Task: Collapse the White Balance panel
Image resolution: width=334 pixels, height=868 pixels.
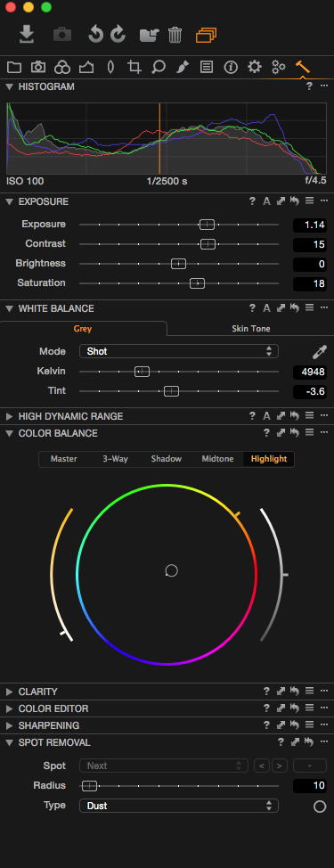Action: tap(10, 309)
